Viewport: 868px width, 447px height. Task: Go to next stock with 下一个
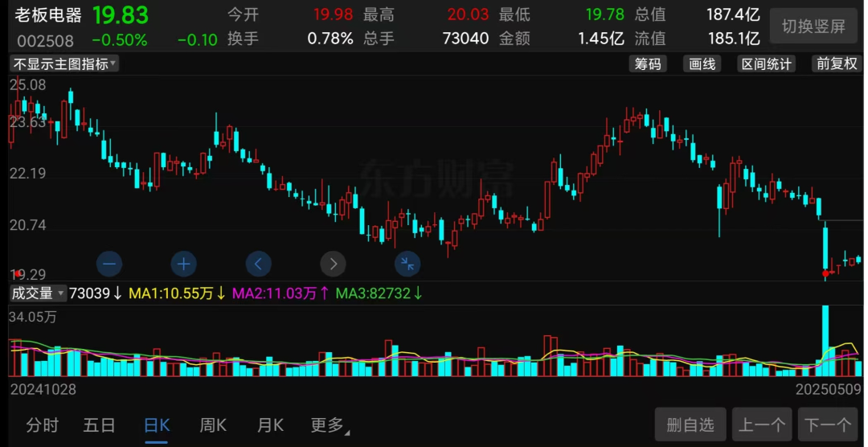tap(828, 424)
